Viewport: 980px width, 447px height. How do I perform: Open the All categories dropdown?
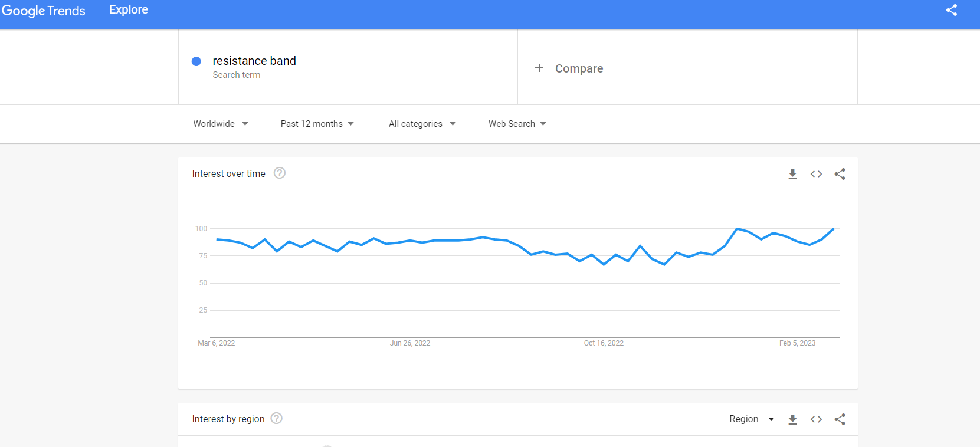pos(422,124)
